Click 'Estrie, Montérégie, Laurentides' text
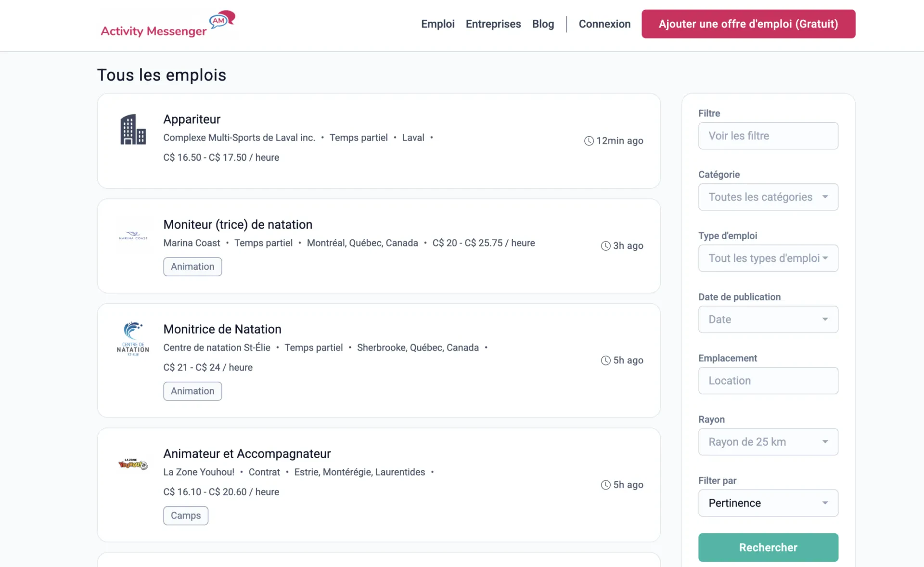Viewport: 924px width, 567px height. [359, 472]
